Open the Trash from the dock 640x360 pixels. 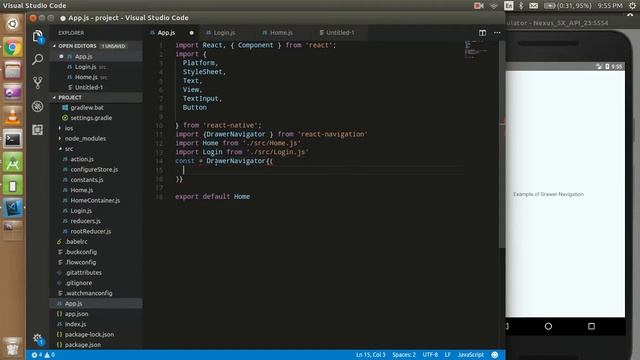(x=13, y=347)
